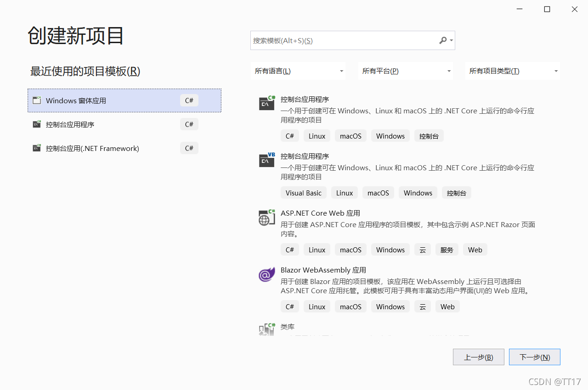588x390 pixels.
Task: Click the 服务 tag under ASP.NET Core
Action: click(x=447, y=250)
